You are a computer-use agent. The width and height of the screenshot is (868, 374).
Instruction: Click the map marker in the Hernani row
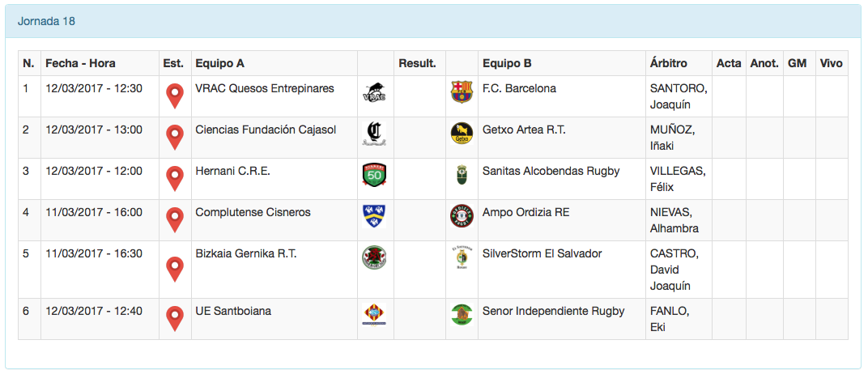click(x=174, y=178)
